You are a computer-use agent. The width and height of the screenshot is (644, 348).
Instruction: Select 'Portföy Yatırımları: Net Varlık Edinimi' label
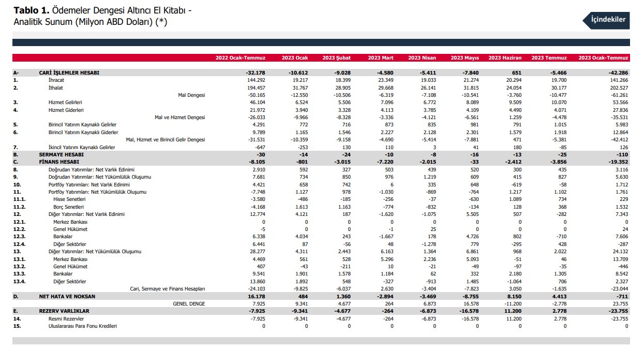click(89, 184)
